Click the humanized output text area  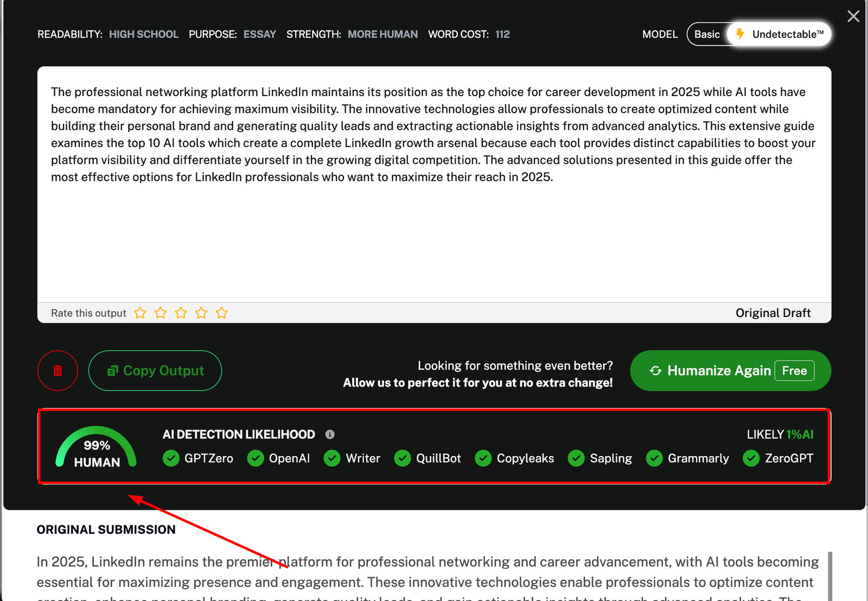click(434, 185)
